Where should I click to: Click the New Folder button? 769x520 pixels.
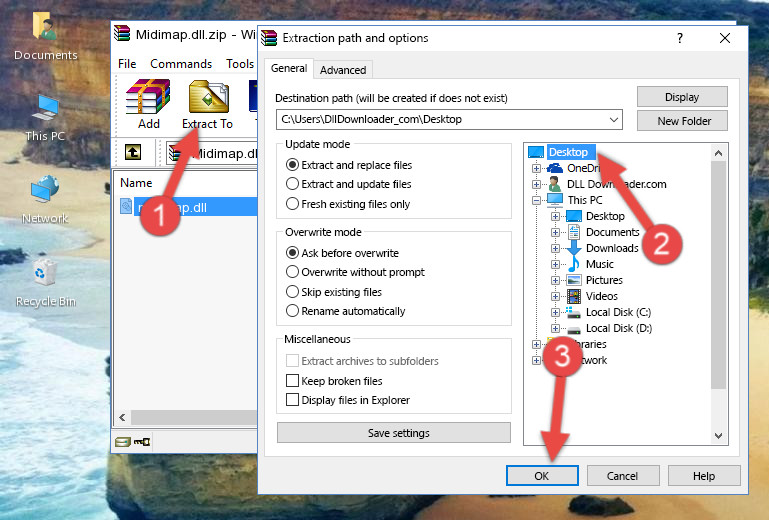tap(684, 121)
